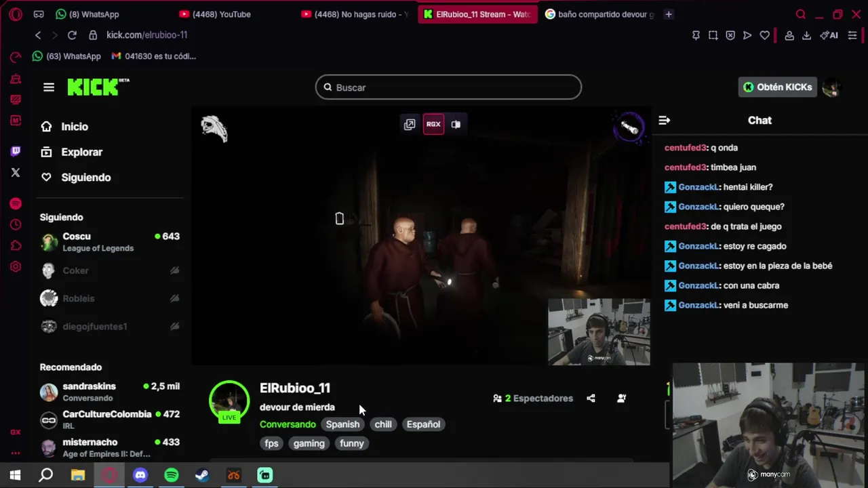Viewport: 868px width, 488px height.
Task: Select the Español tag
Action: [423, 424]
